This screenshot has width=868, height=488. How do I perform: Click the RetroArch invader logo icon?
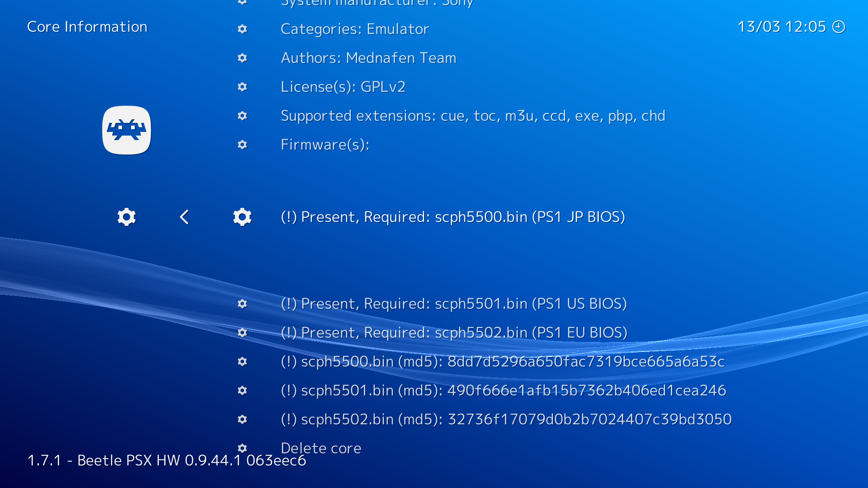coord(127,130)
